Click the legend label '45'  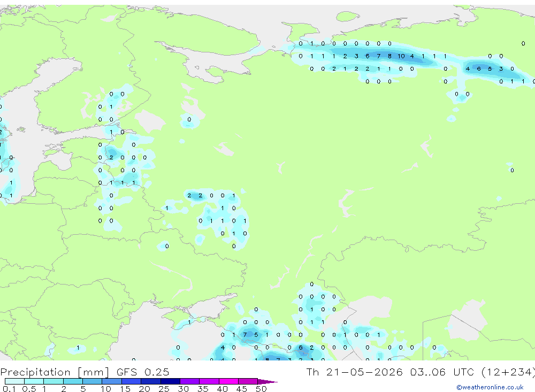click(x=242, y=389)
